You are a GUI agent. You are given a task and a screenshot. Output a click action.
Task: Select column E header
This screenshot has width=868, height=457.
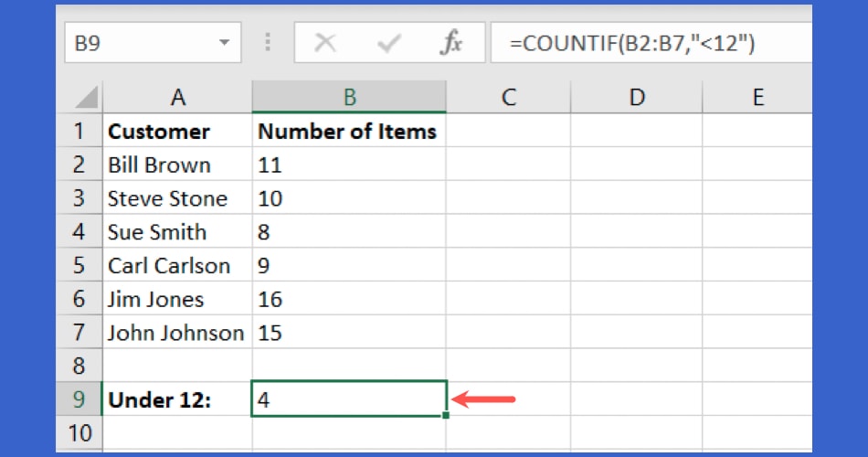pos(757,97)
